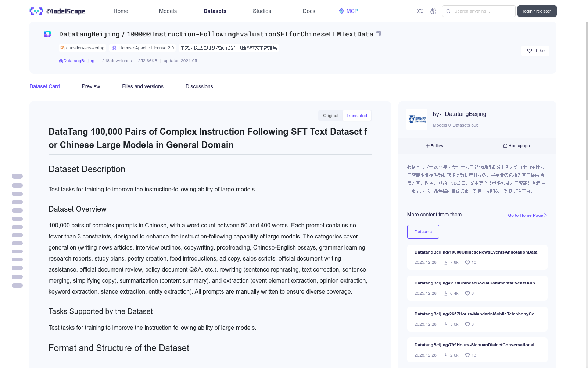Click the dataset avatar icon beside the title
Image resolution: width=588 pixels, height=368 pixels.
(47, 34)
